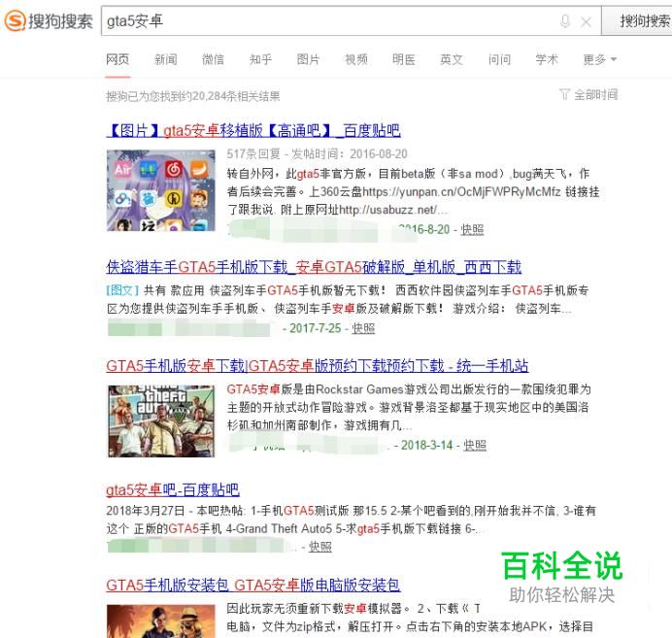Open the GTA5手机版安装包 电脑版安装包 link
Viewport: 672px width, 638px height.
(x=253, y=585)
